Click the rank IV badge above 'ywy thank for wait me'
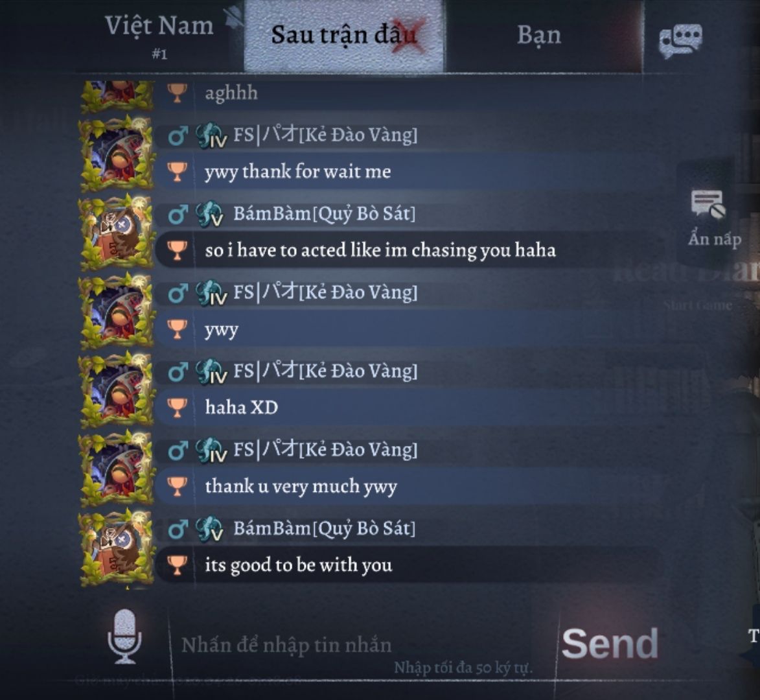Screen dimensions: 760x700 click(x=211, y=135)
